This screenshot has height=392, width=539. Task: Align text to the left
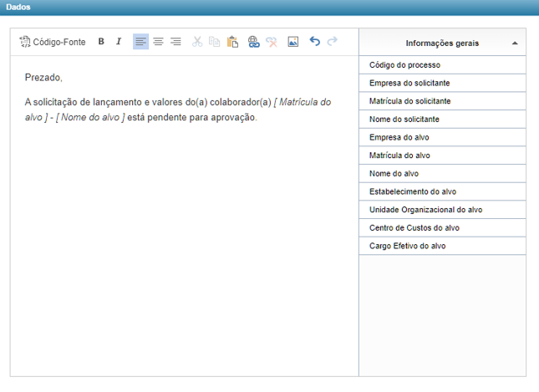(x=140, y=42)
